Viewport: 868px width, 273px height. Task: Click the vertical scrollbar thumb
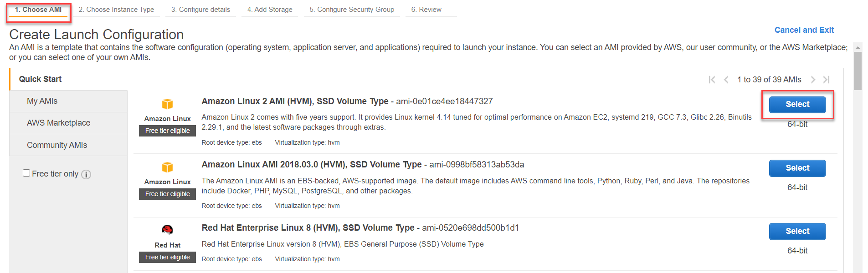pyautogui.click(x=858, y=71)
